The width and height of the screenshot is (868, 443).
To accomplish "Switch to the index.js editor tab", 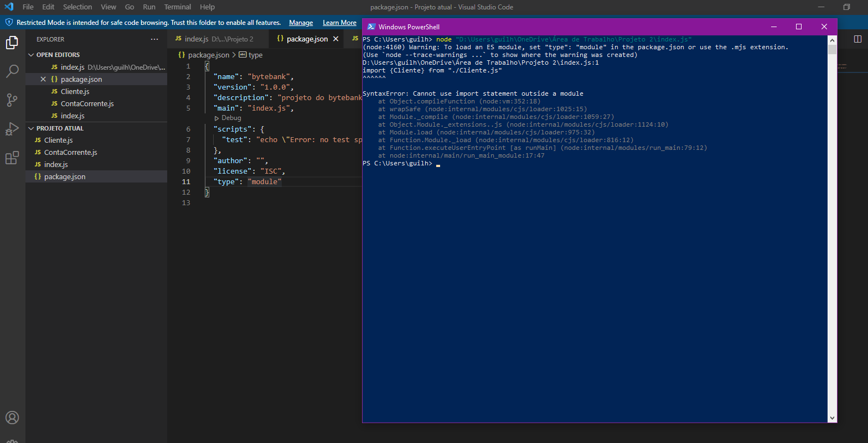I will click(218, 39).
